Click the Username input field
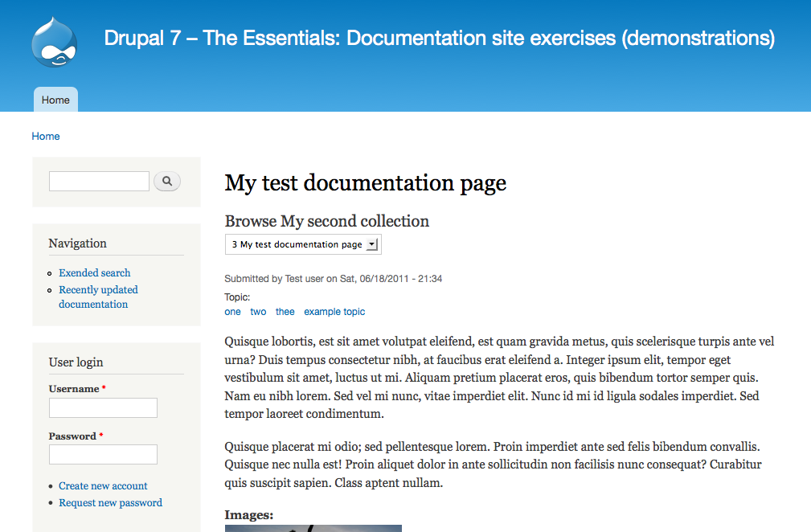Screen dimensions: 811x532 click(x=103, y=408)
